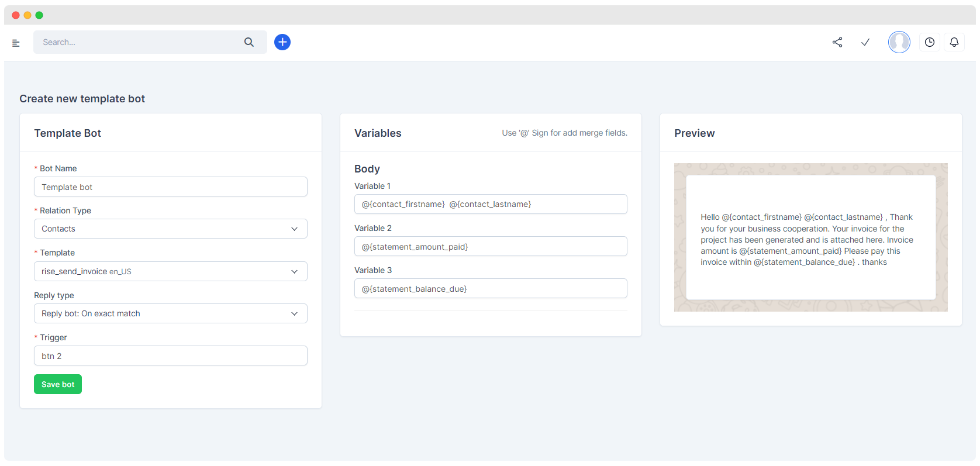Click the Trigger field containing btn 2
980x466 pixels.
170,356
